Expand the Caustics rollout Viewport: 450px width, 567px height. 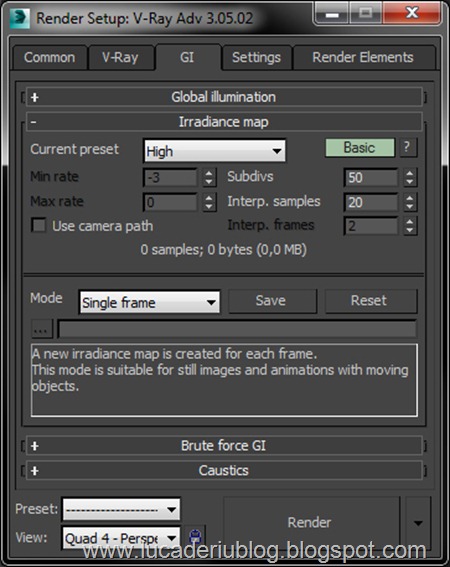(x=224, y=470)
